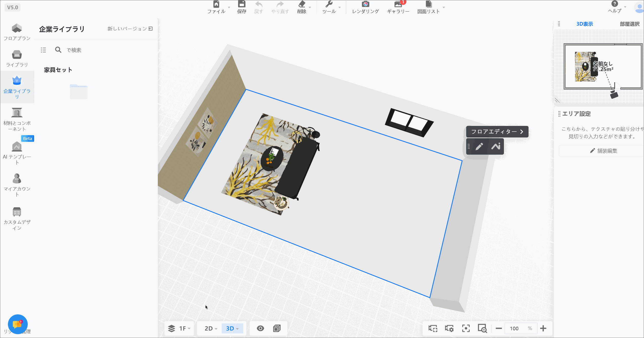Open the chat support bubble
Image resolution: width=644 pixels, height=338 pixels.
point(17,324)
